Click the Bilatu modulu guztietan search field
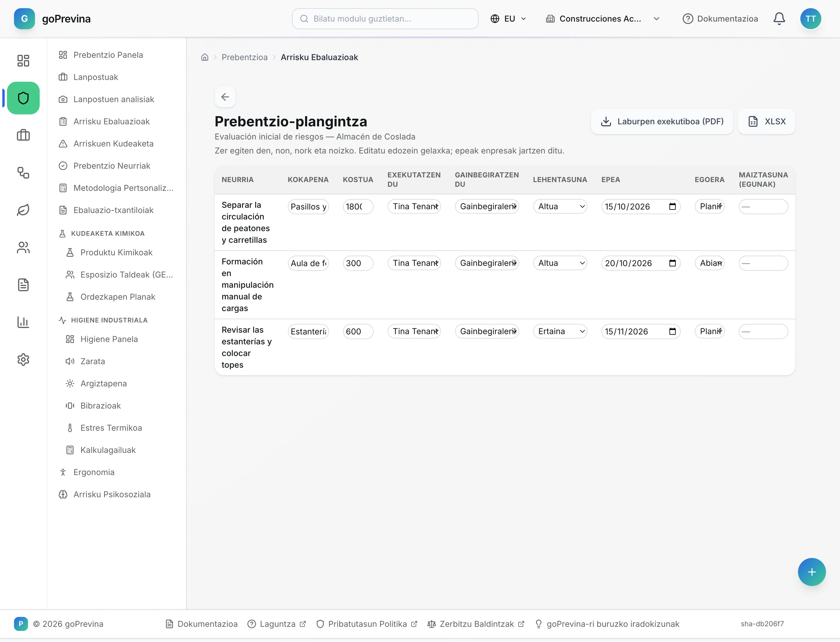This screenshot has height=642, width=840. 385,19
